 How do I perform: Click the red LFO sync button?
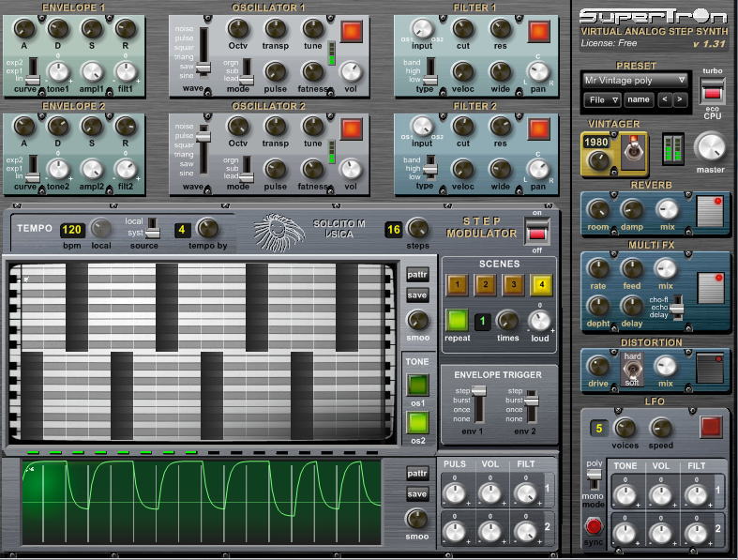point(594,526)
